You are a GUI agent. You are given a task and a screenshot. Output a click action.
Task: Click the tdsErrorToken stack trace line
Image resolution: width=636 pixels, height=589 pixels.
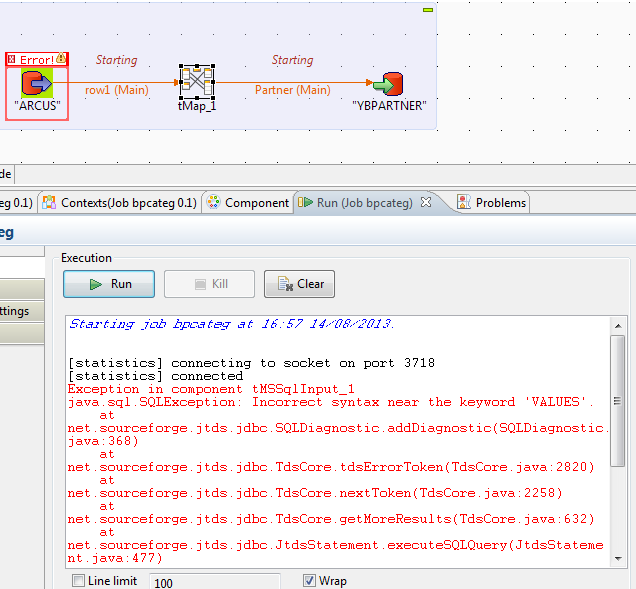coord(331,467)
